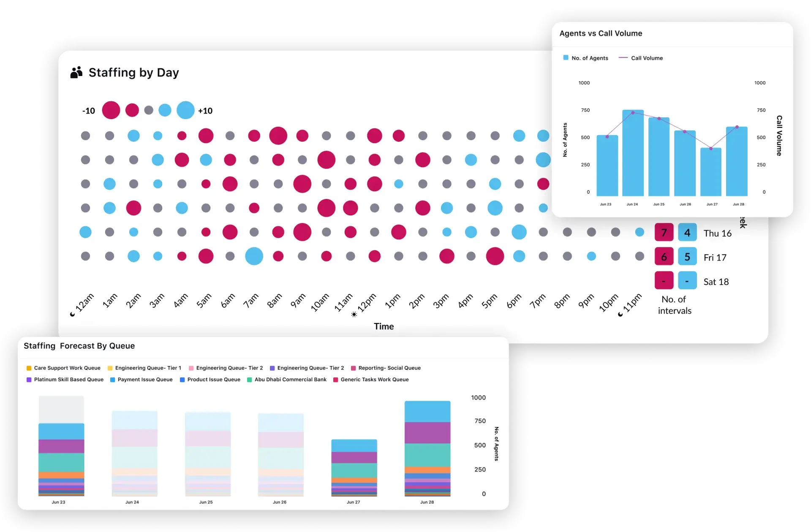
Task: Hide the Payment Issue Queue series
Action: tap(145, 380)
